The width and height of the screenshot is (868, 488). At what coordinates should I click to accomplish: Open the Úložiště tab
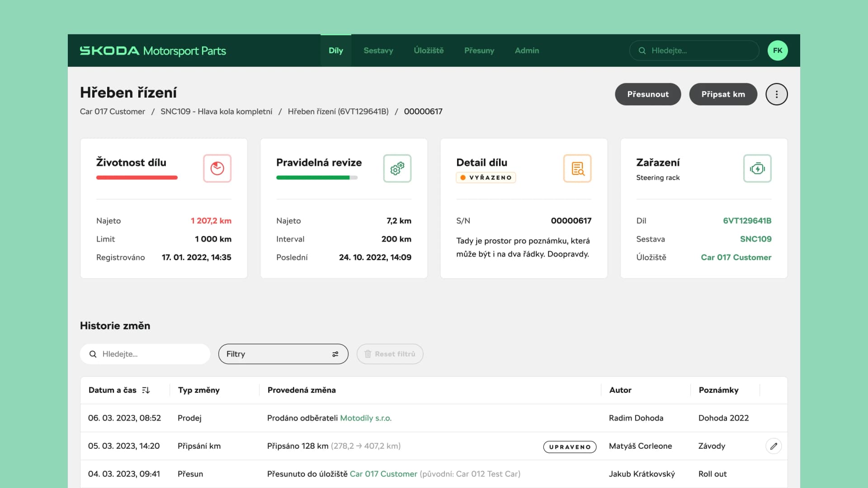tap(429, 51)
